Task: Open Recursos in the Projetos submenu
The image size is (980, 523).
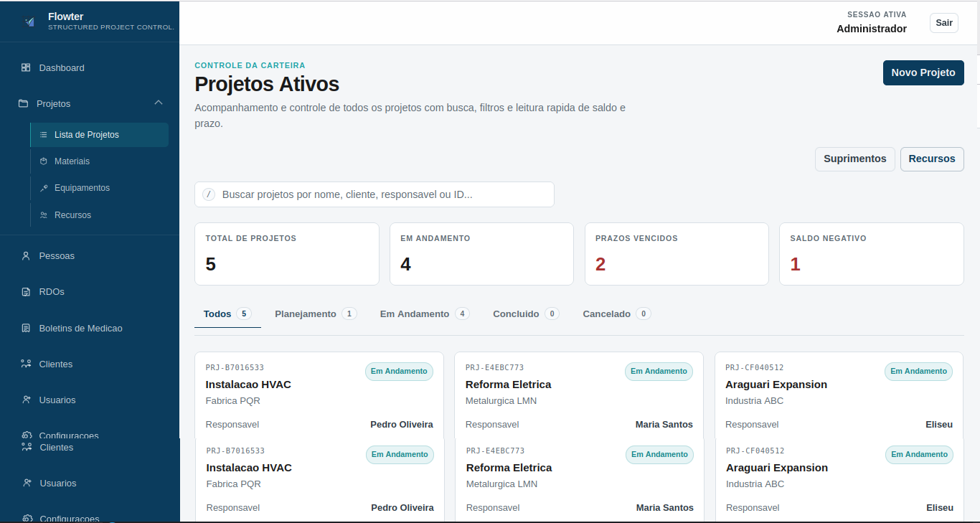Action: pos(74,215)
